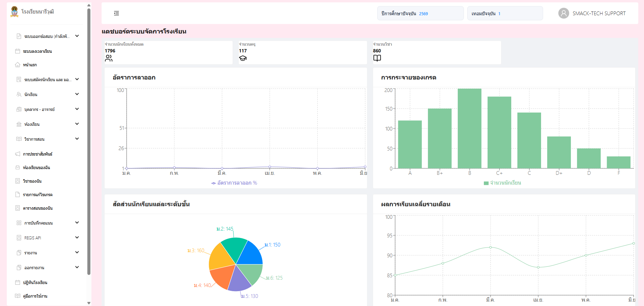644x306 pixels.
Task: Expand the ระบบสมัครนักเรียน submenu chevron
Action: 77,79
